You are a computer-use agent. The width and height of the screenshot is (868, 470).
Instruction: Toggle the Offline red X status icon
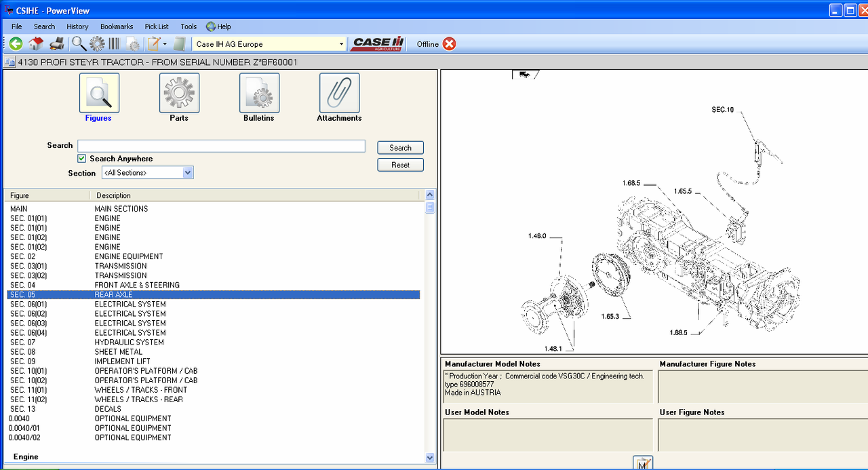click(x=449, y=44)
